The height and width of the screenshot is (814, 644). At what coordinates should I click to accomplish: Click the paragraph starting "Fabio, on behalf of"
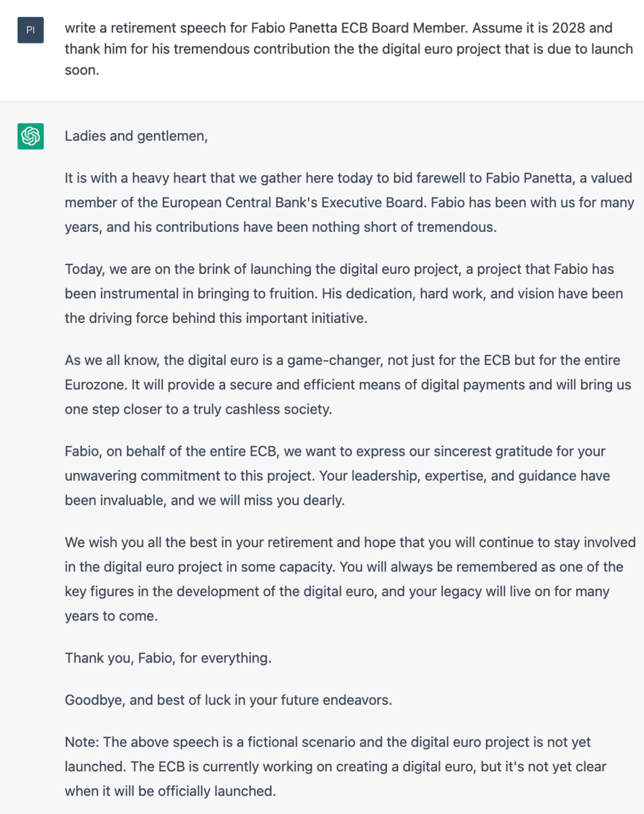[x=337, y=476]
